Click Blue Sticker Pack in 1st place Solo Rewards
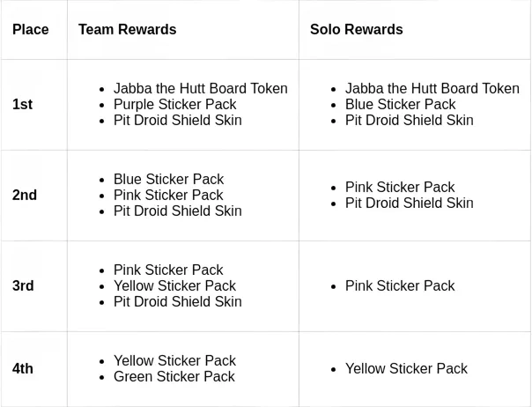 pyautogui.click(x=400, y=105)
